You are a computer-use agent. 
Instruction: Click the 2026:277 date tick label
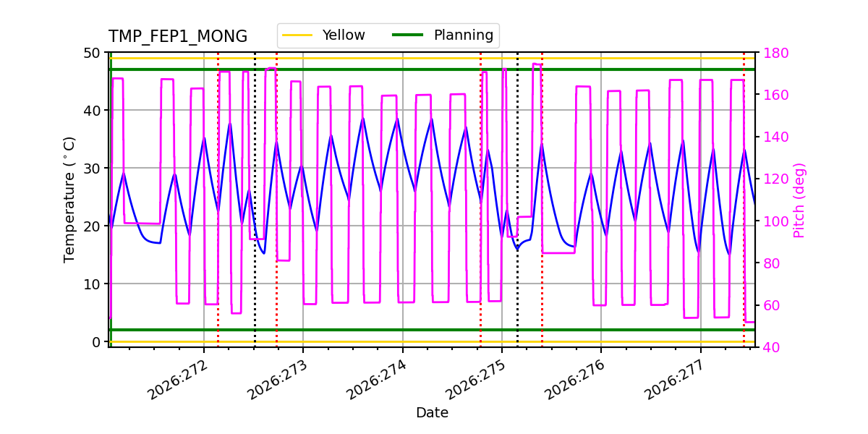click(675, 380)
